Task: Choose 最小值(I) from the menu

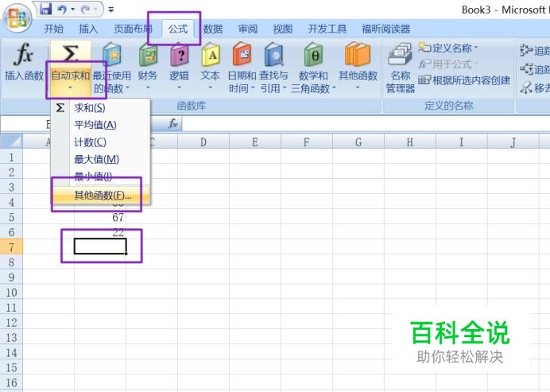Action: (101, 177)
